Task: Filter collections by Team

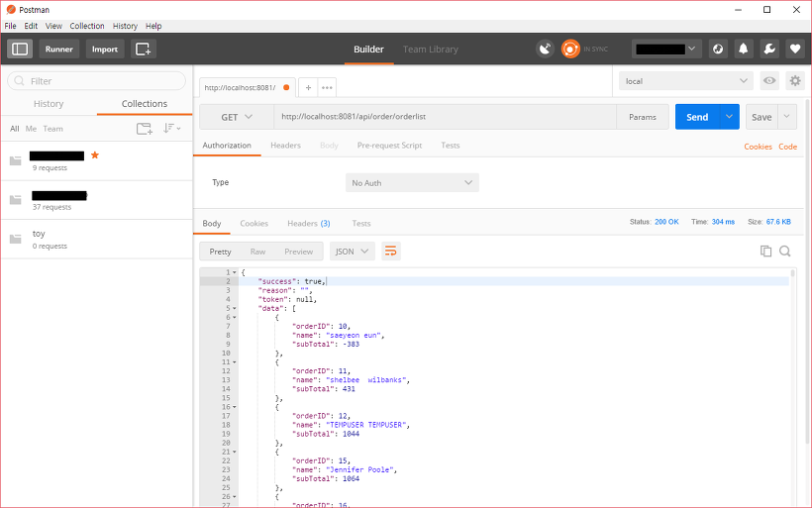Action: 52,129
